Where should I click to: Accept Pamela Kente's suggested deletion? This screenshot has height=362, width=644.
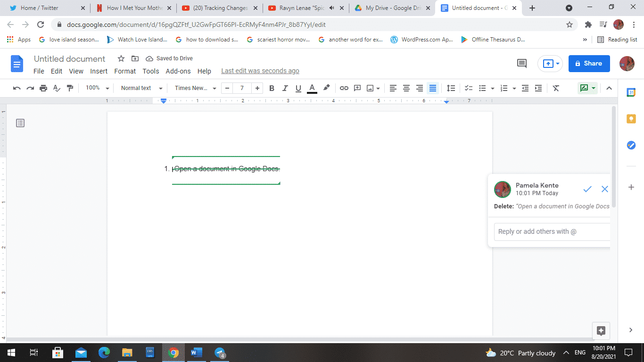click(587, 189)
